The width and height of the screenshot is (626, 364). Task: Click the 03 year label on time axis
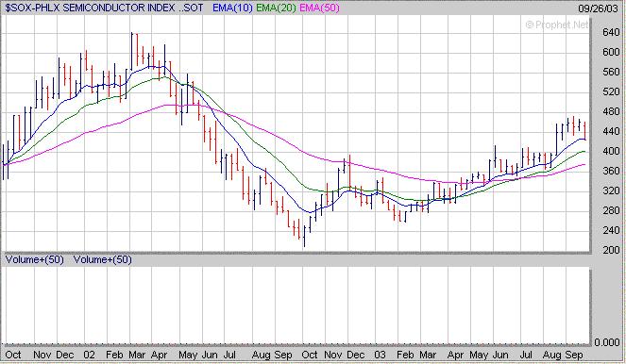381,355
